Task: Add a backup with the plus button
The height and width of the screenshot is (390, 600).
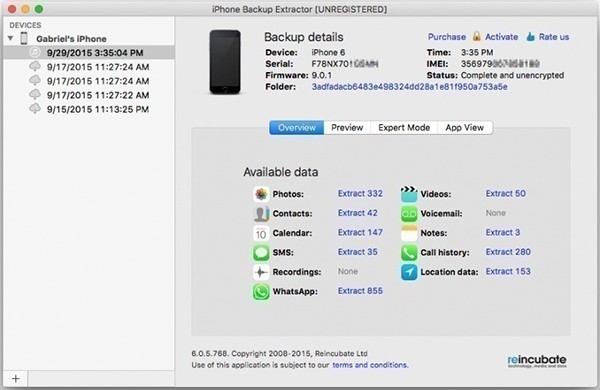Action: pos(15,379)
